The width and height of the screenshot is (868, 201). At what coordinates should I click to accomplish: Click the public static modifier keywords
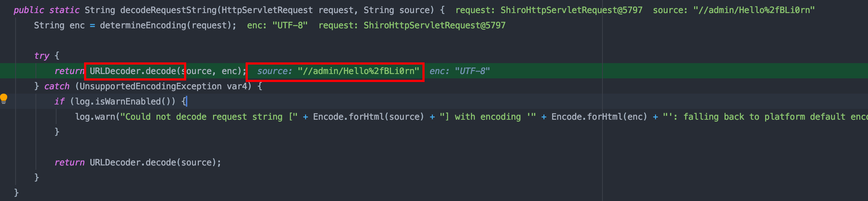(x=46, y=10)
